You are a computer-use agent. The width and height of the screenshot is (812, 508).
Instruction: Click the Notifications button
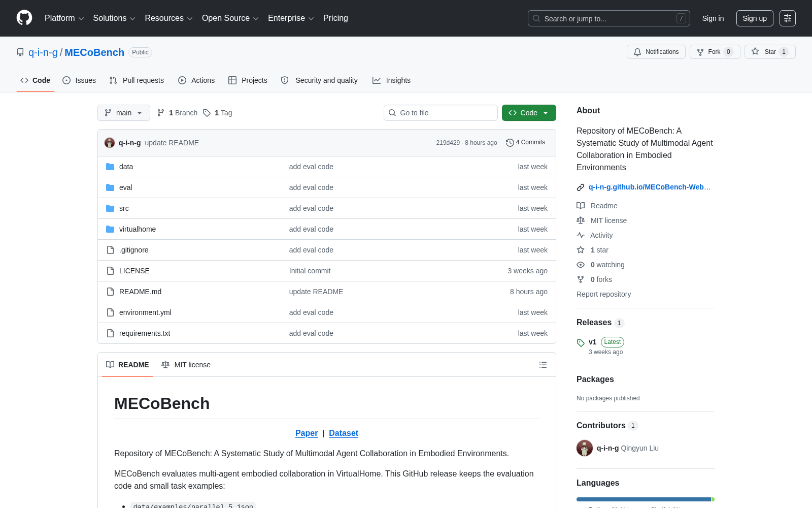[x=656, y=52]
